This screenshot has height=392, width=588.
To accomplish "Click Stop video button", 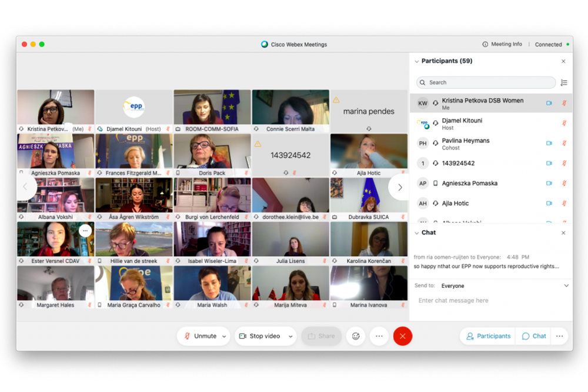I will tap(260, 336).
